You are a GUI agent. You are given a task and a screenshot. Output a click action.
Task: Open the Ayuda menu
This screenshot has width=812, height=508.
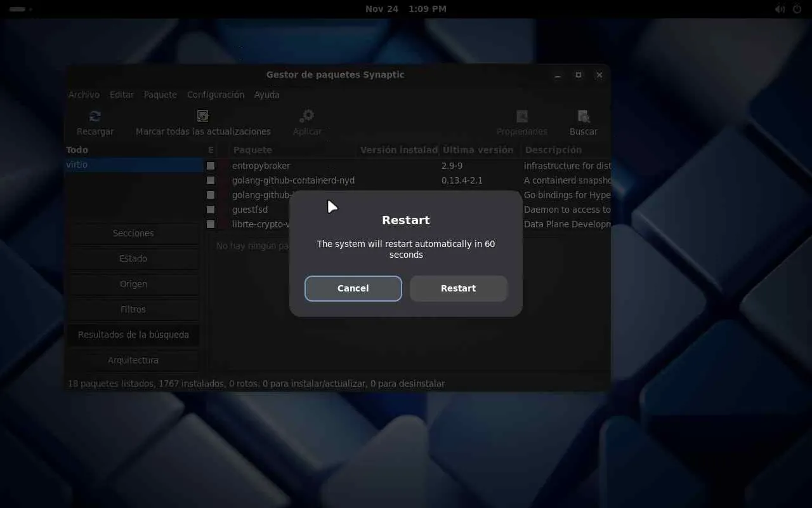pyautogui.click(x=267, y=95)
